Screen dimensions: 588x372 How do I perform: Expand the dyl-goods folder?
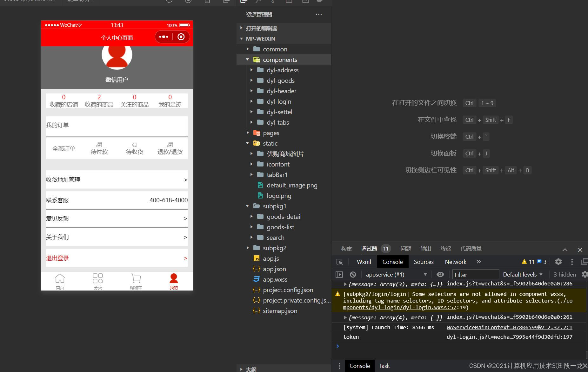[x=284, y=81]
